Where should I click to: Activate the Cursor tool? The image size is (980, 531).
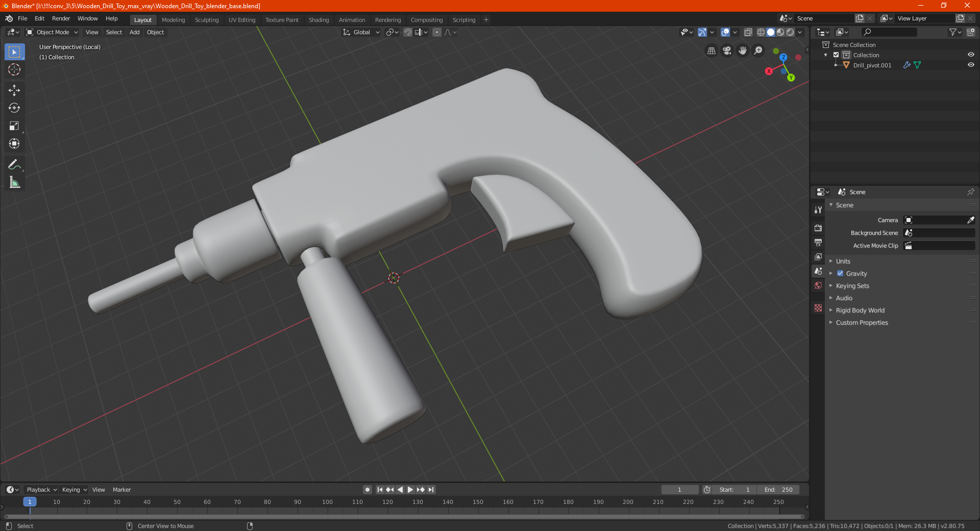[14, 70]
